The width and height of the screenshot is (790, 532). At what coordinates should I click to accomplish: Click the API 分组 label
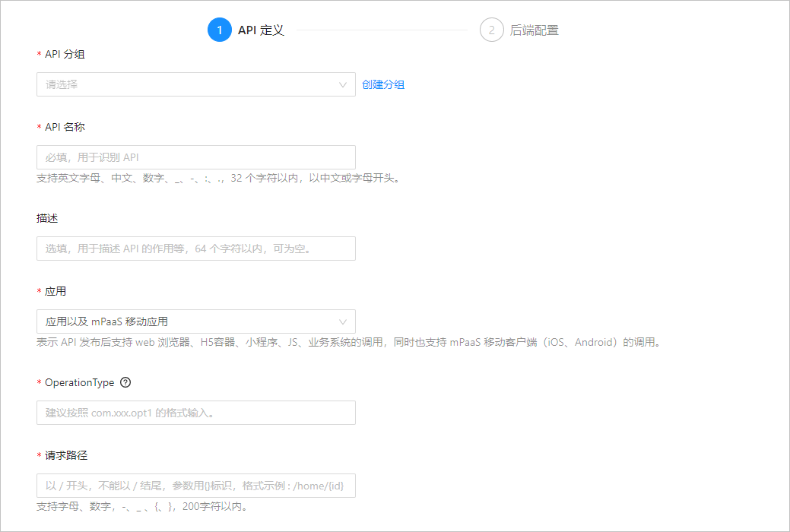(65, 55)
